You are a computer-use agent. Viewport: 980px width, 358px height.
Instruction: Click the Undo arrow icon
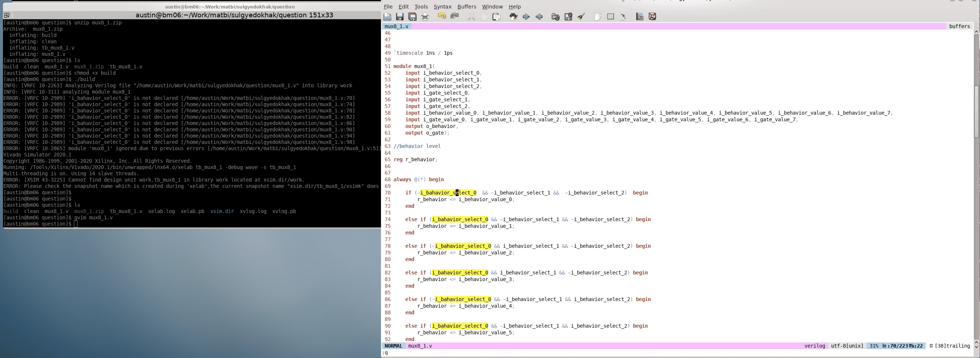tap(442, 16)
